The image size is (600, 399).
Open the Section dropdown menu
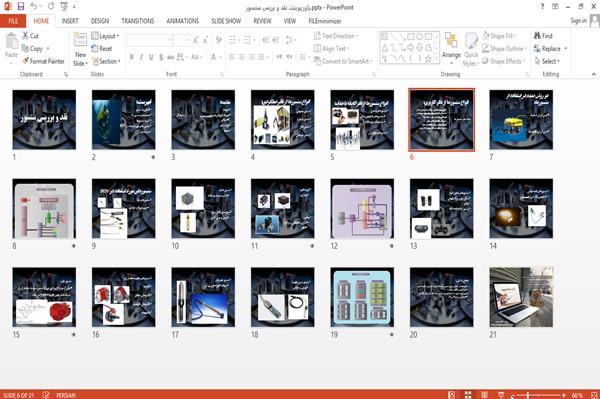tap(106, 61)
